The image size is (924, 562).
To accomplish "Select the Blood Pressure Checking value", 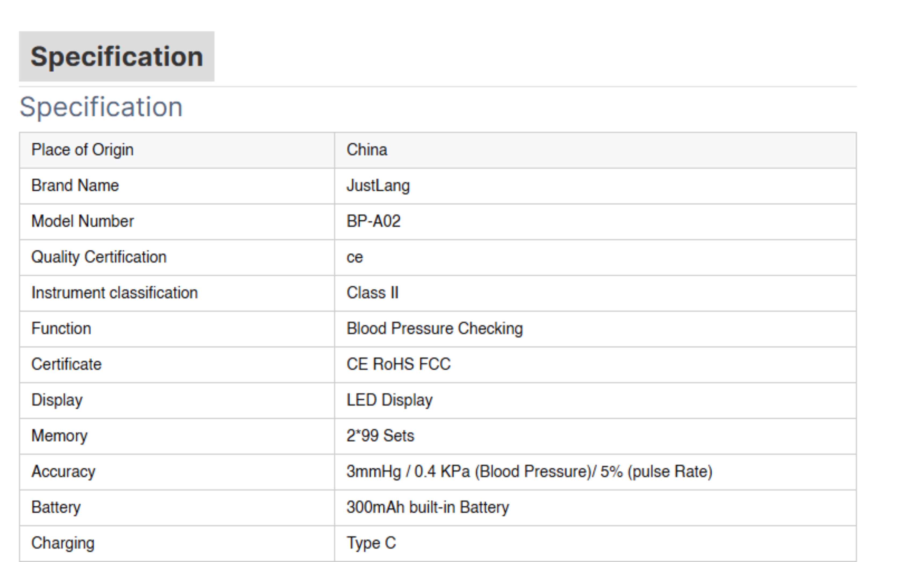I will click(435, 329).
